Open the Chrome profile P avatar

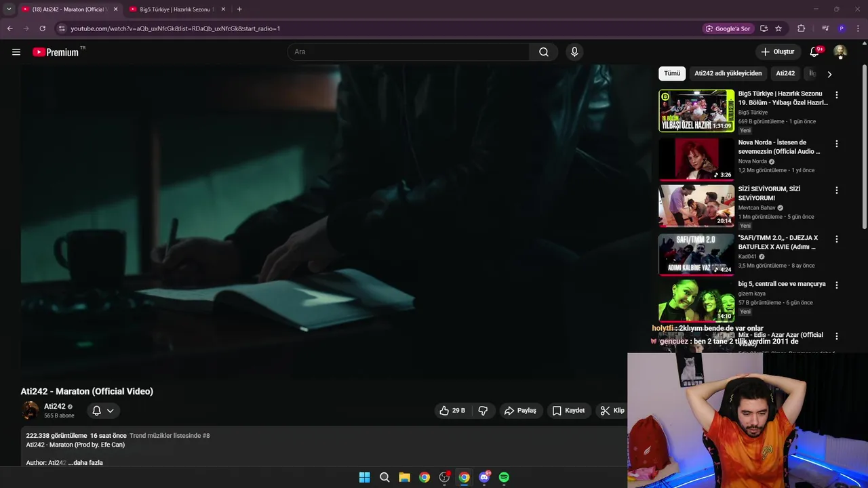point(842,28)
